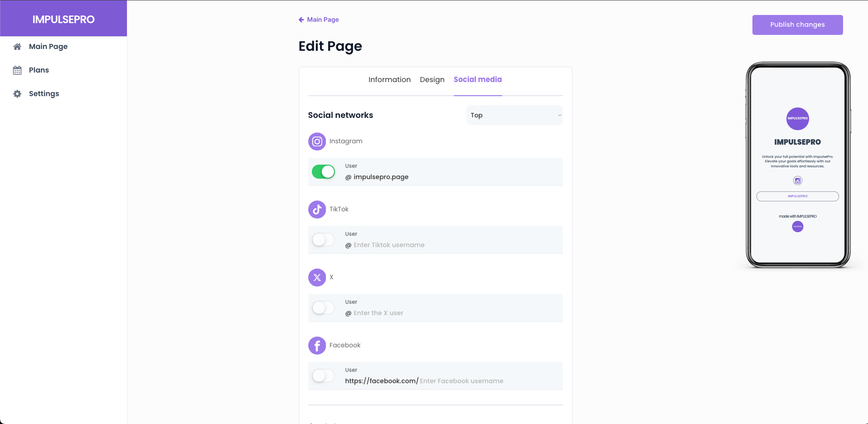Click the IMPULSEPRO logo in sidebar header
This screenshot has height=424, width=868.
coord(63,19)
